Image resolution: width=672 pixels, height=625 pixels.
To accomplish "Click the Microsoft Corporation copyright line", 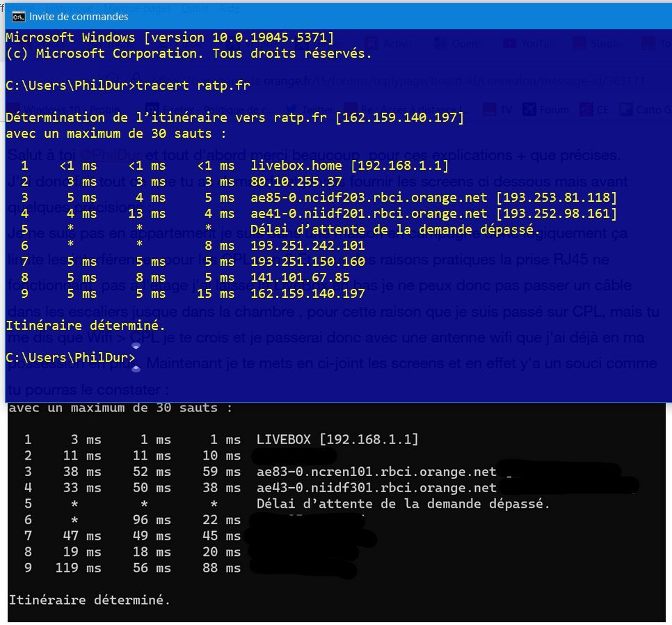I will click(x=189, y=54).
